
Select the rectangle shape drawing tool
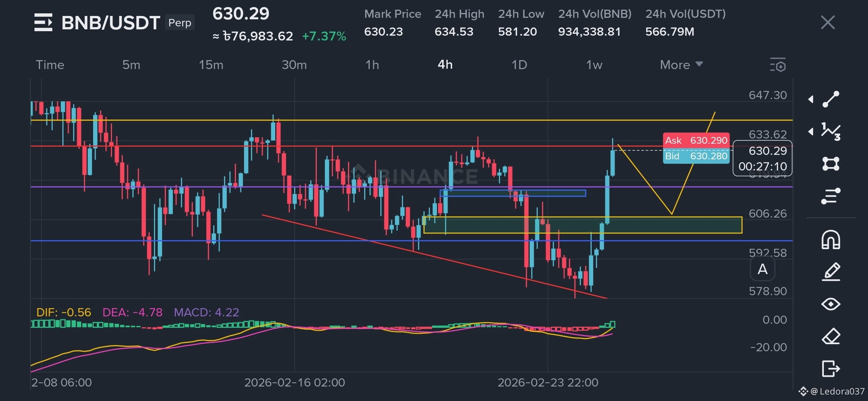coord(831,164)
